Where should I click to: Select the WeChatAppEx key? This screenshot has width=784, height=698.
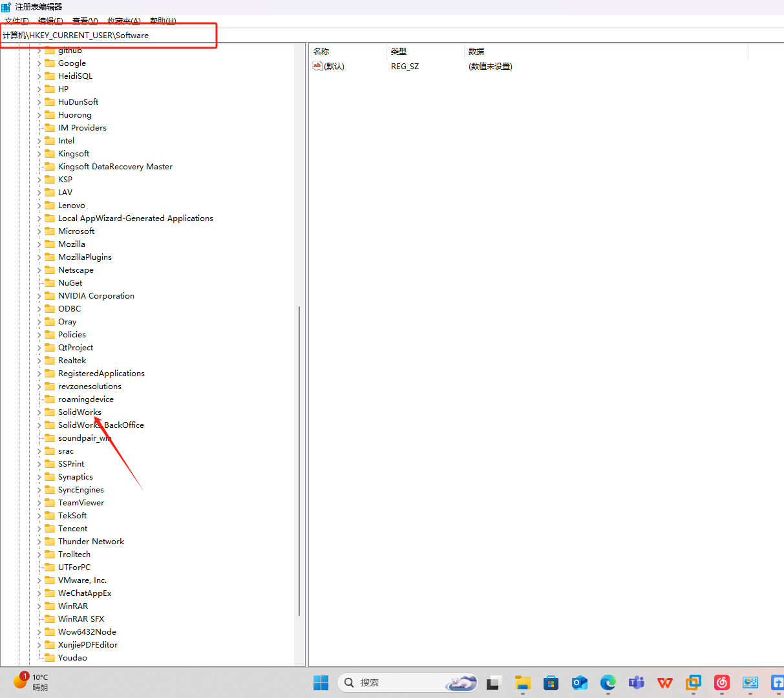coord(85,593)
